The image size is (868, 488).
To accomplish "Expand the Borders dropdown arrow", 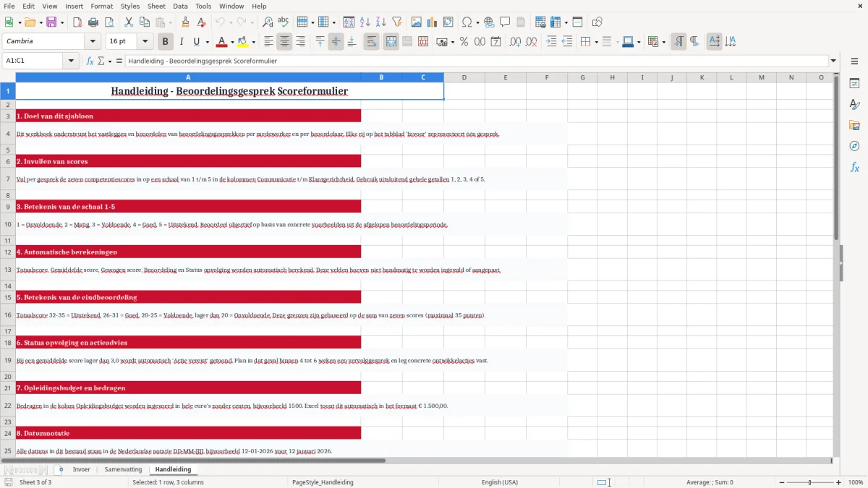I will tap(596, 42).
